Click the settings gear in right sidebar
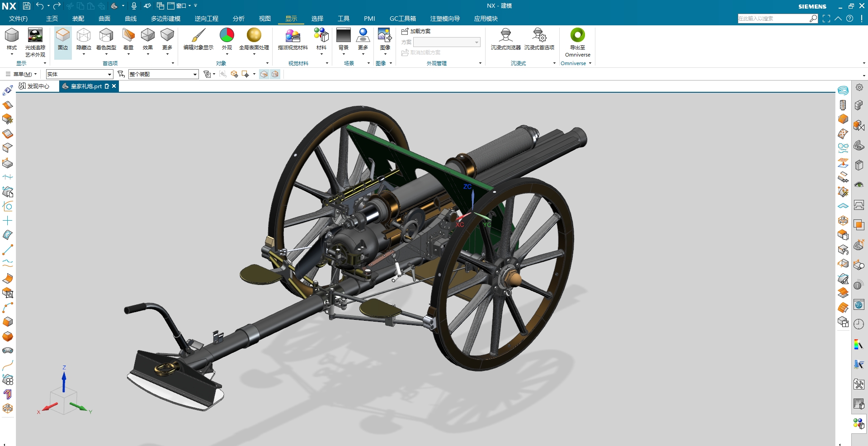Viewport: 868px width, 446px height. point(859,88)
